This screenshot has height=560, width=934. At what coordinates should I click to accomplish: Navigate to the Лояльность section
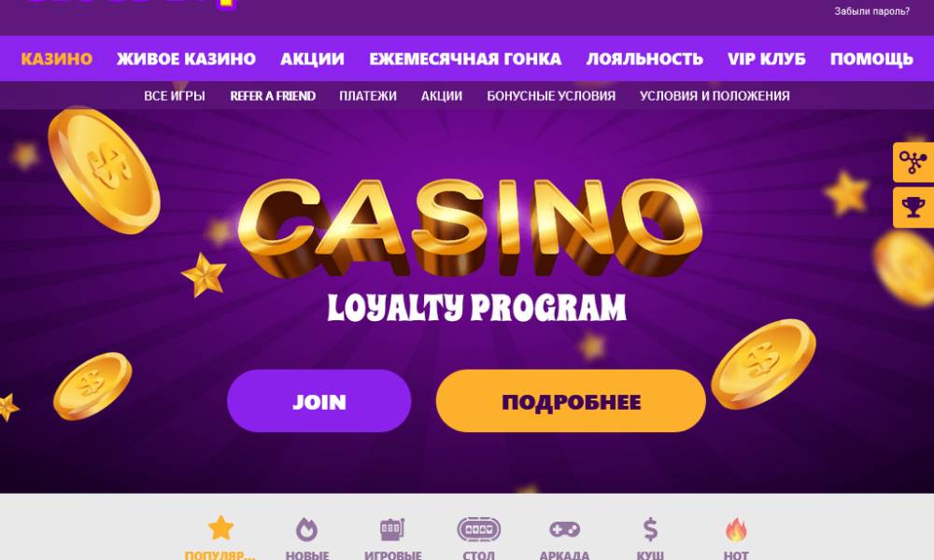pyautogui.click(x=644, y=59)
